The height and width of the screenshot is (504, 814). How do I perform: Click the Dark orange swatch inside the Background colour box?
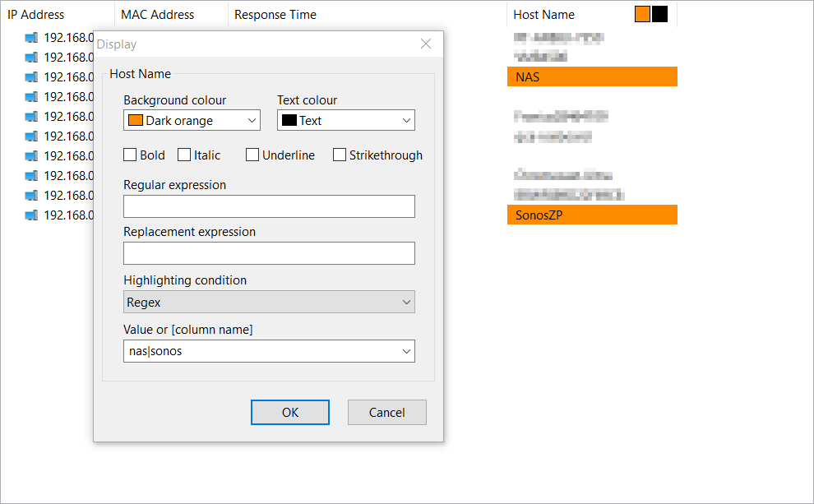136,120
